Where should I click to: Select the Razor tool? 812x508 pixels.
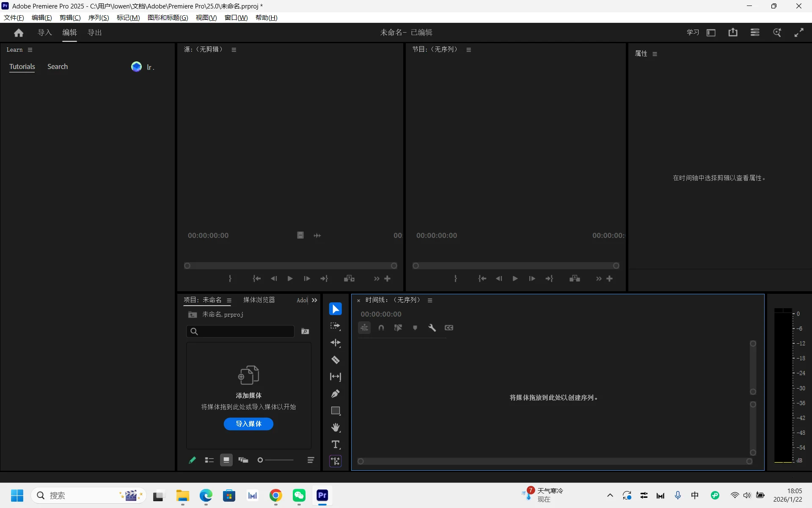tap(335, 360)
